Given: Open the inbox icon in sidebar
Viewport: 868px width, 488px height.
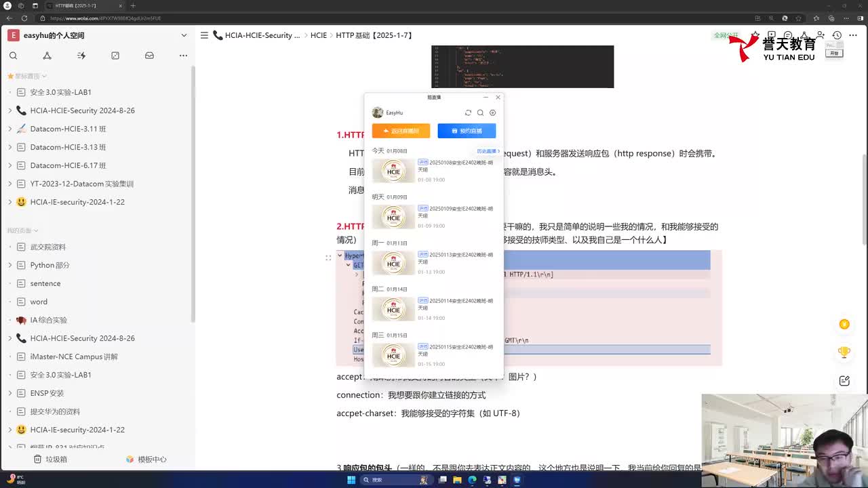Looking at the screenshot, I should click(149, 56).
